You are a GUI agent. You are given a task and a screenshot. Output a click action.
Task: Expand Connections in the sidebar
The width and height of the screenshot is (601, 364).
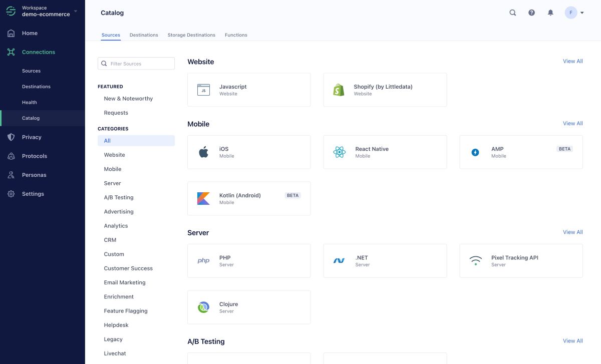coord(39,52)
